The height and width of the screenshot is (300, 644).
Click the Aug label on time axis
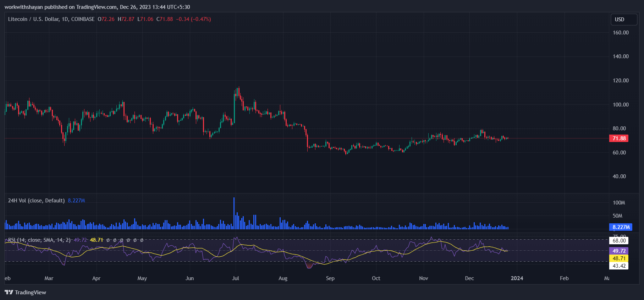[x=283, y=278]
